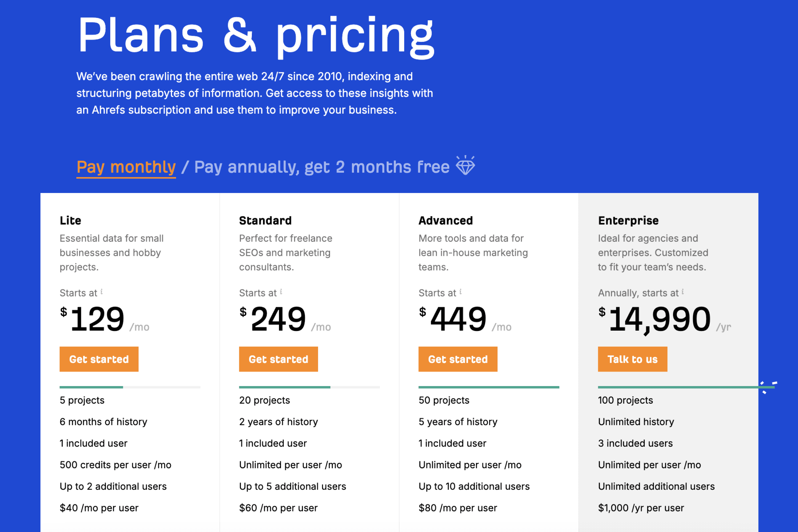Get started with the Advanced plan
The width and height of the screenshot is (798, 532).
point(458,359)
